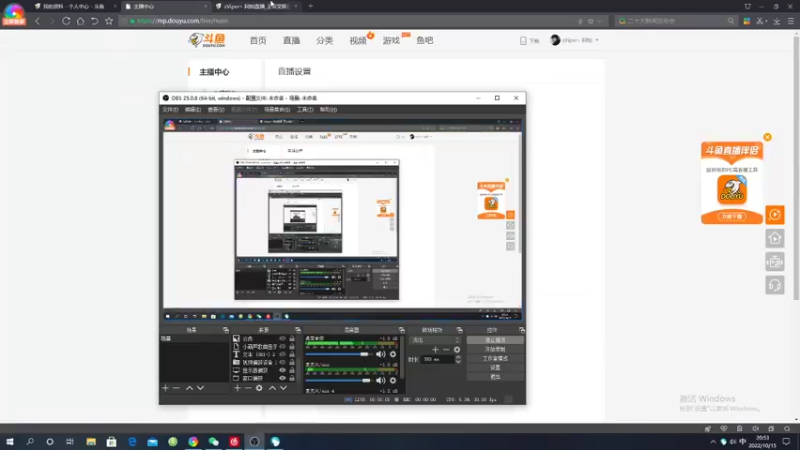Toggle visibility eye of 视频捕获设备 source
The height and width of the screenshot is (450, 800).
click(x=282, y=362)
